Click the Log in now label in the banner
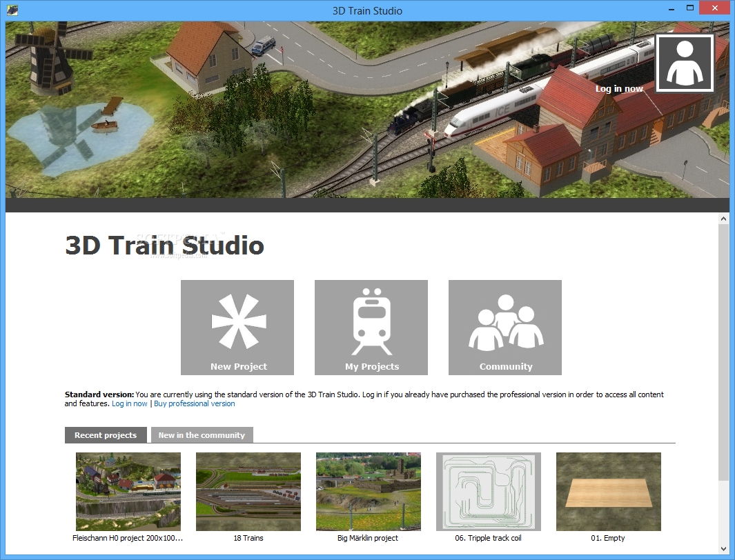 pyautogui.click(x=619, y=88)
